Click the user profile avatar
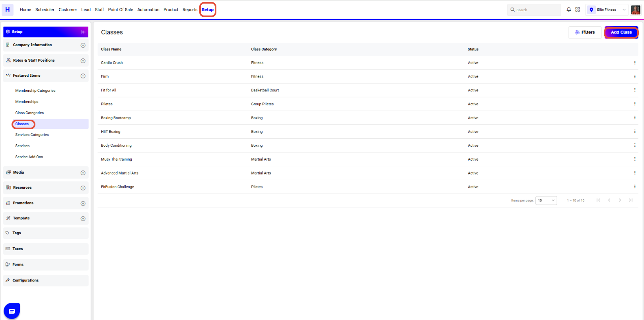Screen dimensions: 644x320 pyautogui.click(x=636, y=10)
